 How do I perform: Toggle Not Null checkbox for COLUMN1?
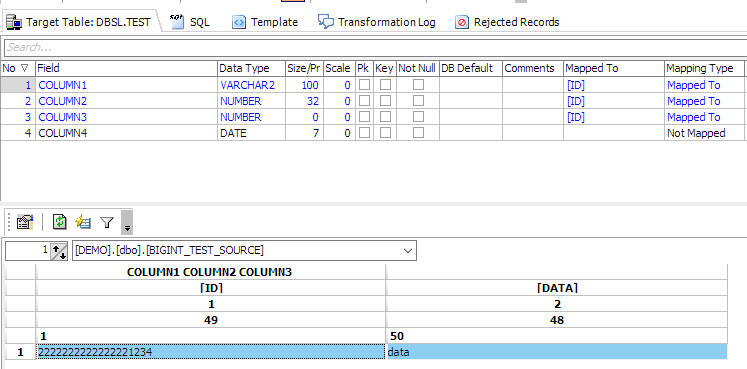pyautogui.click(x=418, y=85)
